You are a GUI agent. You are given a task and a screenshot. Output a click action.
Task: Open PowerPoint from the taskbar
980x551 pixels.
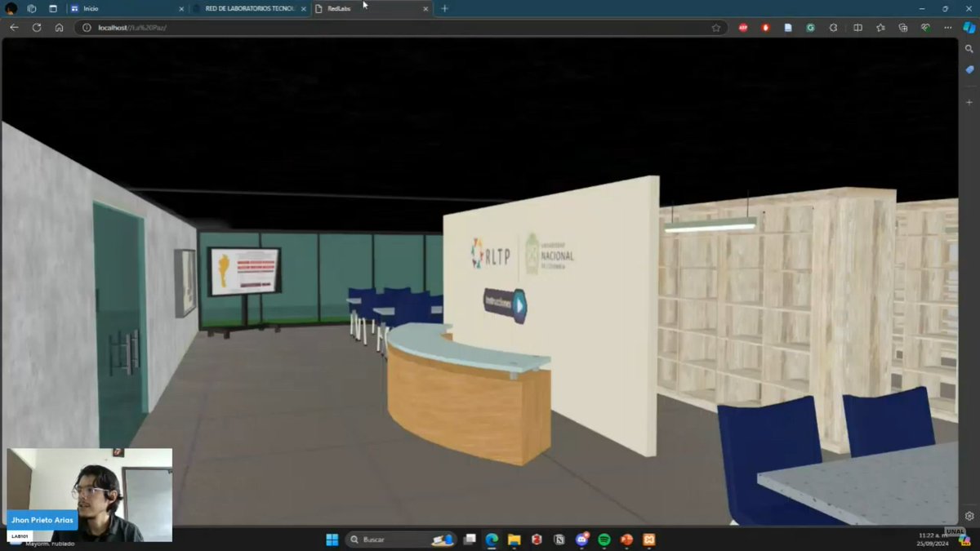[x=627, y=540]
